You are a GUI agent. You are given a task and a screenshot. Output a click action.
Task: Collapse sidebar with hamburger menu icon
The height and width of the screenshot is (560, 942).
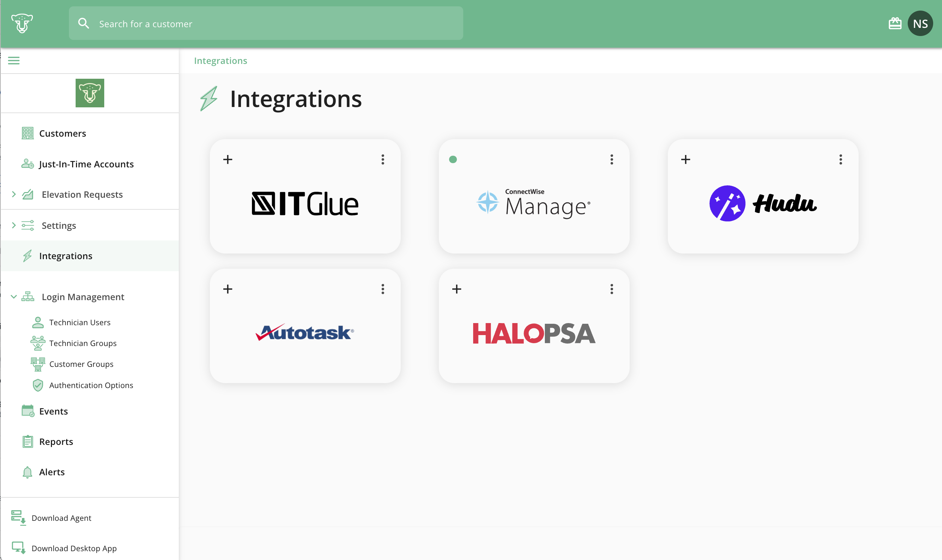(x=14, y=60)
